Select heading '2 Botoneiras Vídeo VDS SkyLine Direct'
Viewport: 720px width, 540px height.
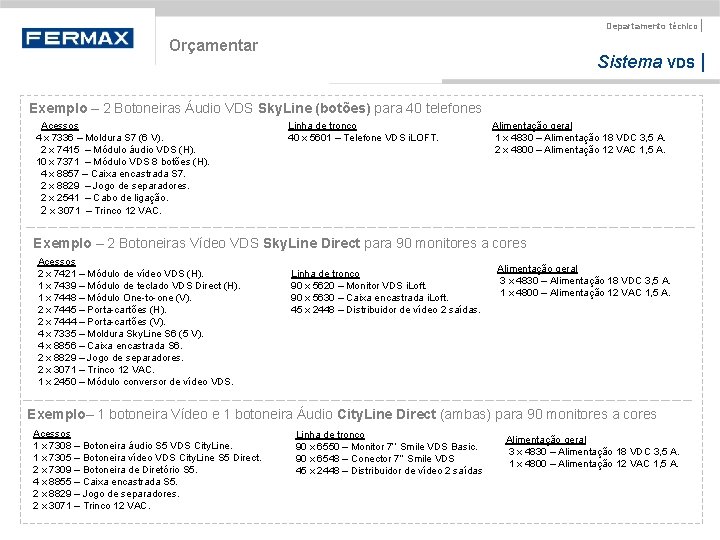(233, 243)
